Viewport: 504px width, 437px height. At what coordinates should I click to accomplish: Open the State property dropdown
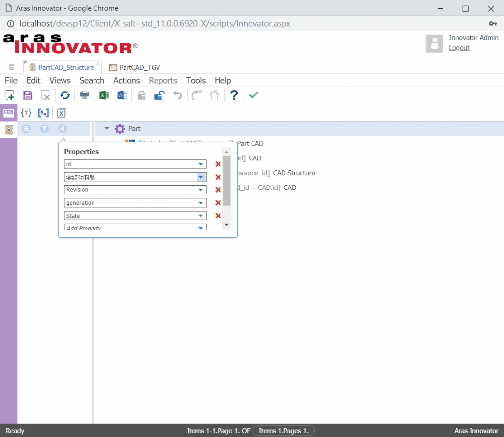pos(201,216)
